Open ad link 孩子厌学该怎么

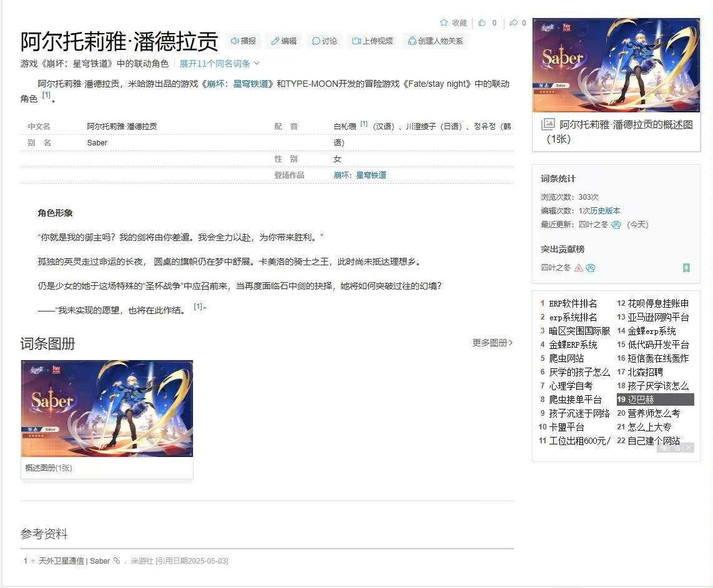pyautogui.click(x=658, y=386)
